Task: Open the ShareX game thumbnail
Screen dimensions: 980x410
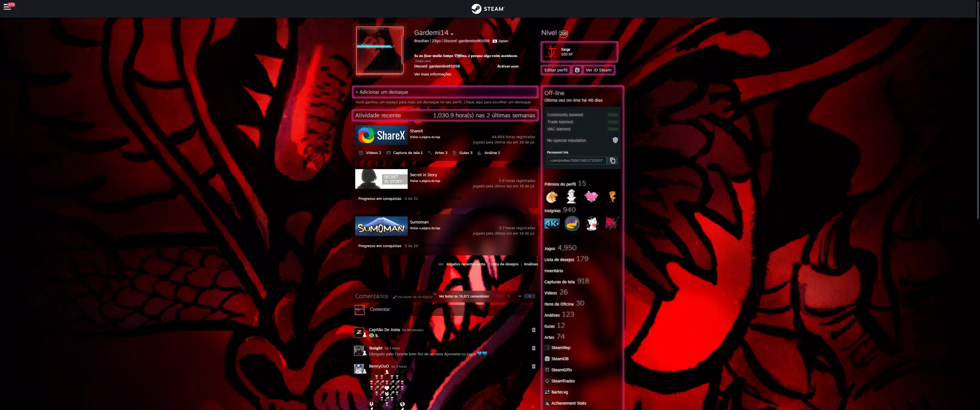Action: click(x=381, y=135)
